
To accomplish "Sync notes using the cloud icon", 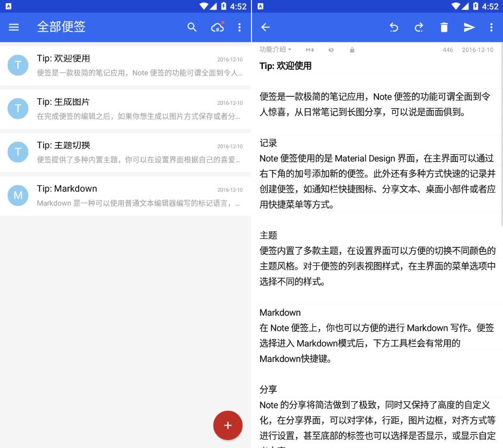I will [x=217, y=27].
